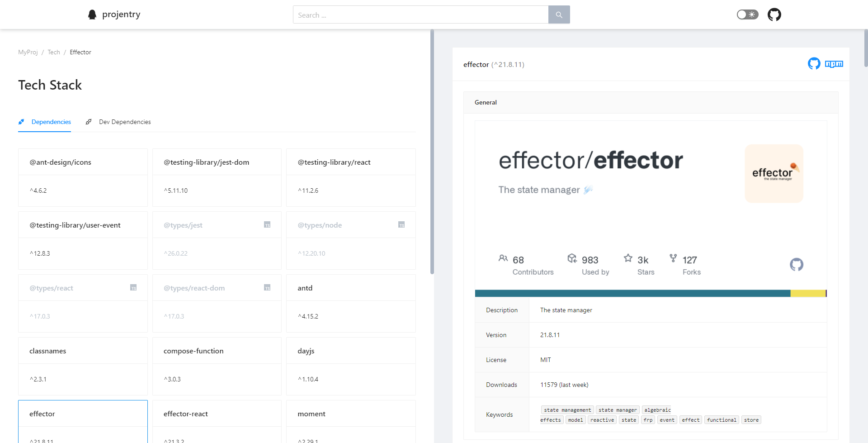The image size is (868, 443).
Task: Click the 'reactive' keyword tag
Action: click(602, 420)
